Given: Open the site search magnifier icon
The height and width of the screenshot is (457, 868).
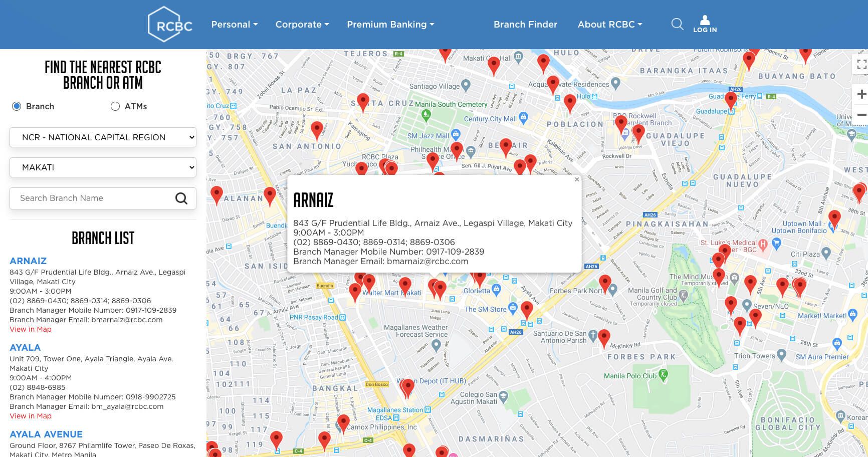Looking at the screenshot, I should (677, 24).
